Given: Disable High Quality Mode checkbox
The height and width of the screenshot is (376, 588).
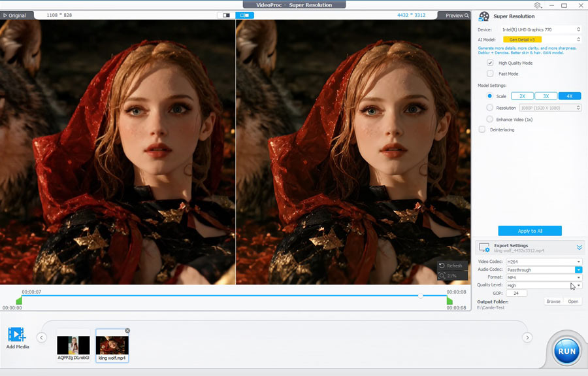Looking at the screenshot, I should (490, 63).
